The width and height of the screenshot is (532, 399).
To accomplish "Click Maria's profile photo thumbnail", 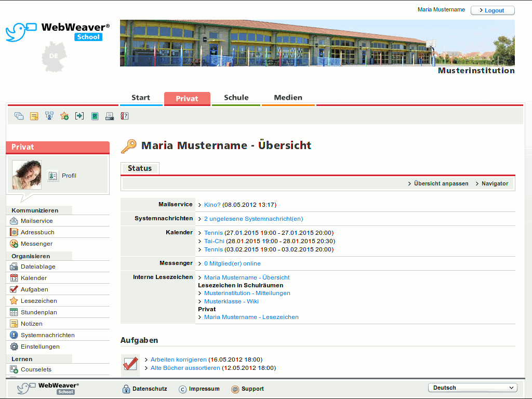I will 26,175.
